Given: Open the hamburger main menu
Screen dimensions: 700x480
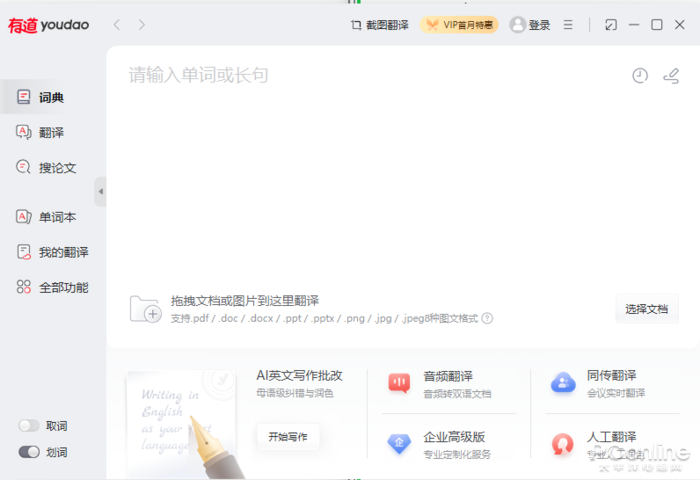Looking at the screenshot, I should pos(568,25).
